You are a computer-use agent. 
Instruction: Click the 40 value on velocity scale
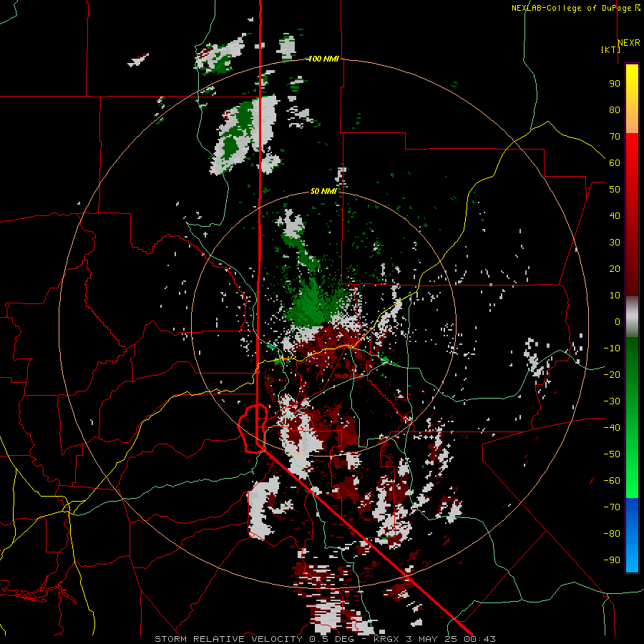615,215
